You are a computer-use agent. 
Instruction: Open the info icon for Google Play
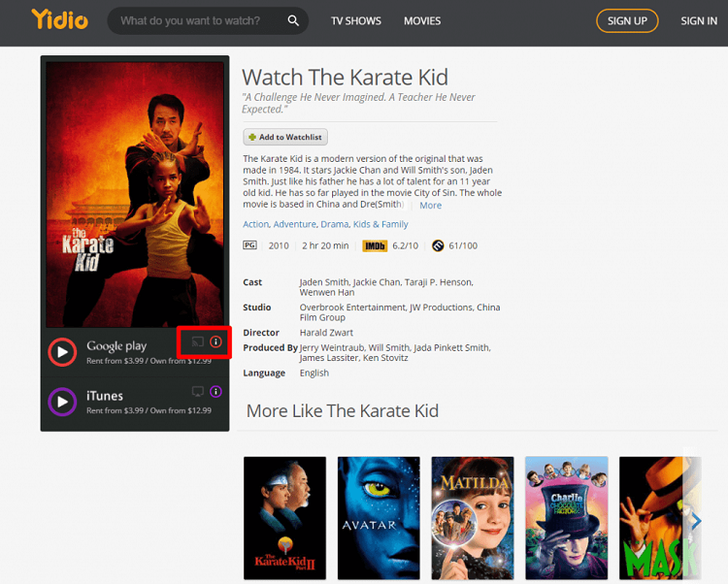(215, 341)
